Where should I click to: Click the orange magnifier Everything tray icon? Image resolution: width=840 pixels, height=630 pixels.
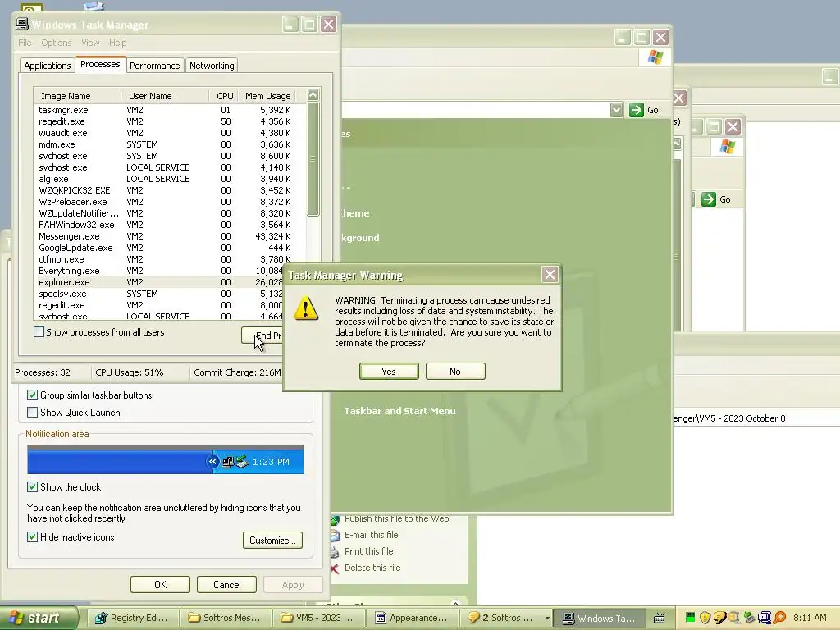(x=779, y=618)
